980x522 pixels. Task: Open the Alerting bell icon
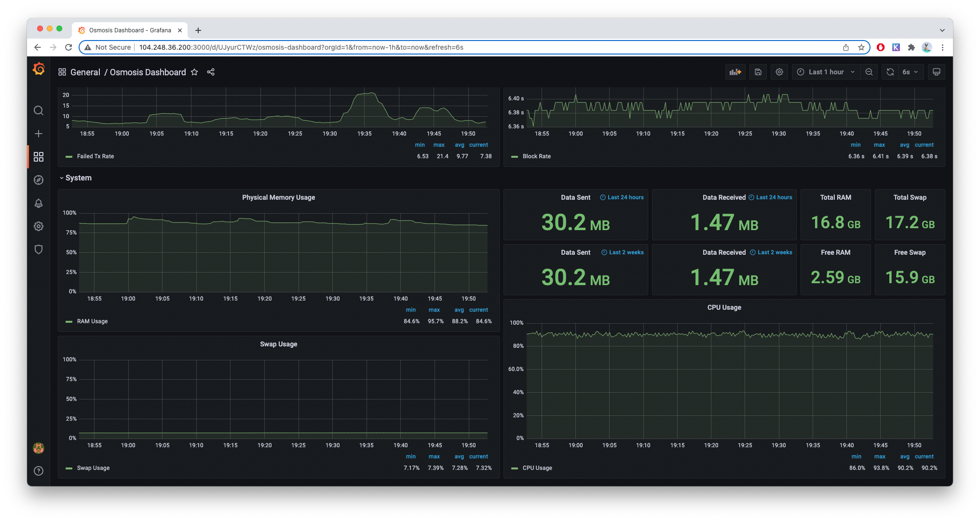tap(39, 203)
